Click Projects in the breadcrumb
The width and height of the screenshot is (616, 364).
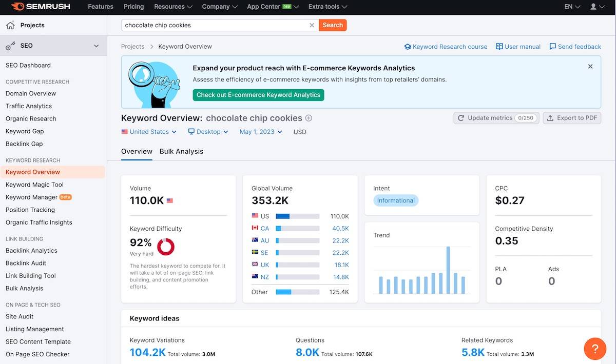coord(133,47)
